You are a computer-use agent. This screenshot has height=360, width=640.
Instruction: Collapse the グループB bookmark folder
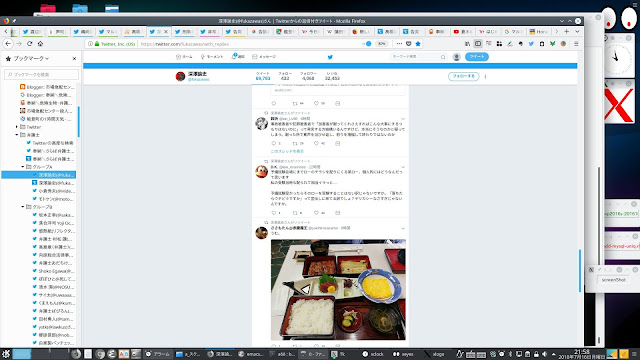pos(23,207)
